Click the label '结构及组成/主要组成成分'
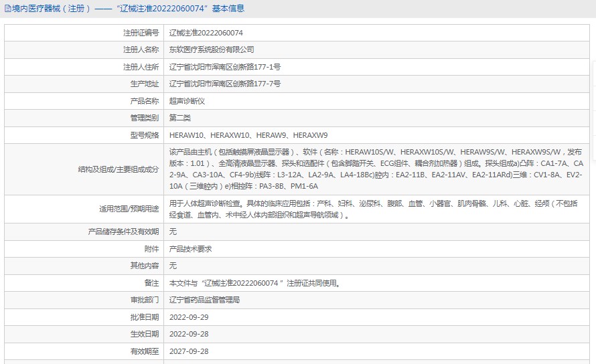The width and height of the screenshot is (596, 364). tap(119, 169)
